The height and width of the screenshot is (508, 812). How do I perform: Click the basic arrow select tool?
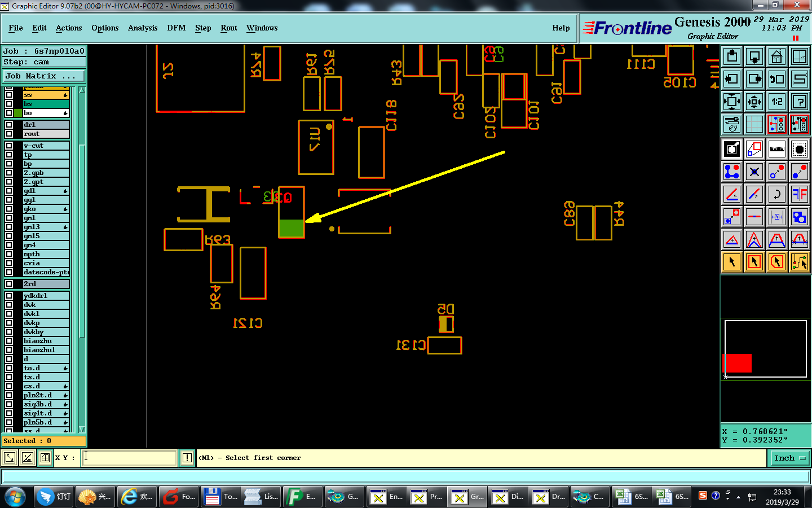coord(732,262)
